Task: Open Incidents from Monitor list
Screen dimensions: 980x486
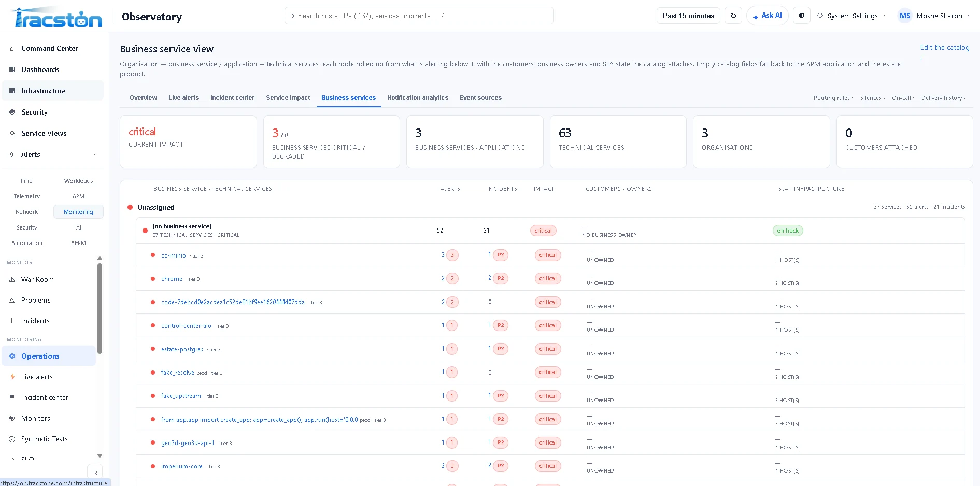Action: pos(49,321)
